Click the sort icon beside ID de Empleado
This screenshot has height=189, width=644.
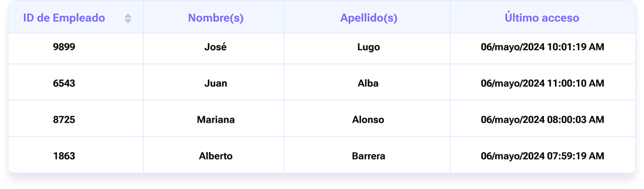[128, 19]
